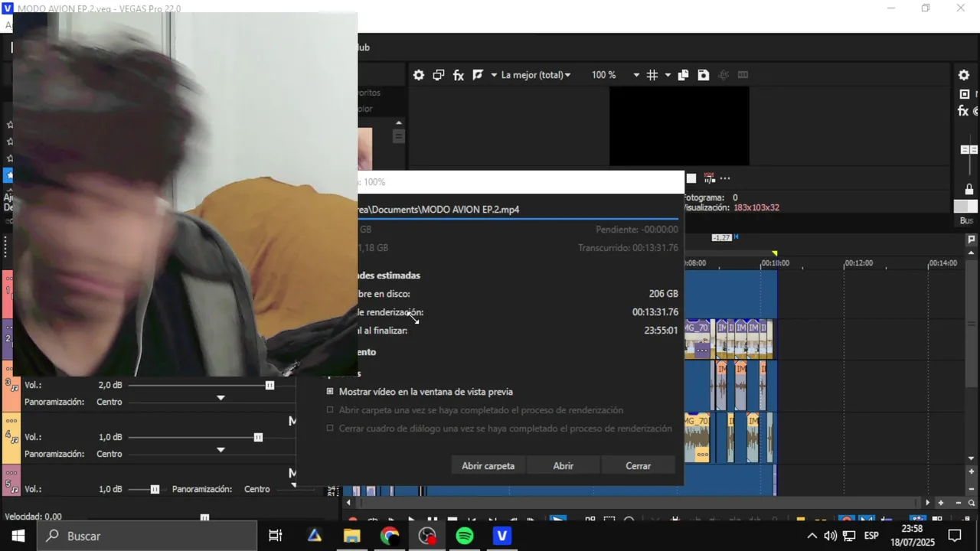Adjust the master bus fader
The height and width of the screenshot is (551, 980).
click(x=969, y=148)
